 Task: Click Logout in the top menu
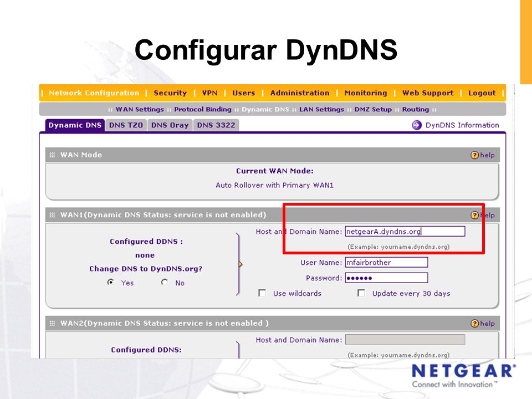click(482, 93)
